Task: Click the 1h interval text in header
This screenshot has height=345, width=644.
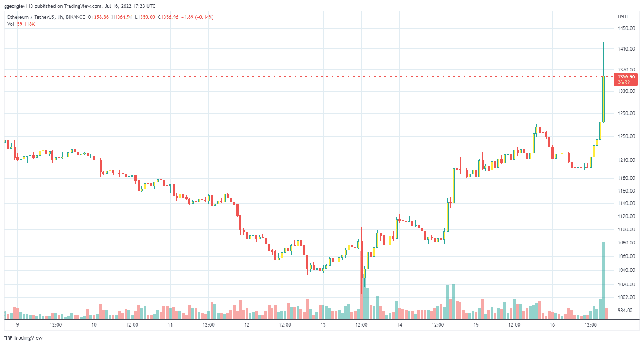Action: pyautogui.click(x=60, y=17)
